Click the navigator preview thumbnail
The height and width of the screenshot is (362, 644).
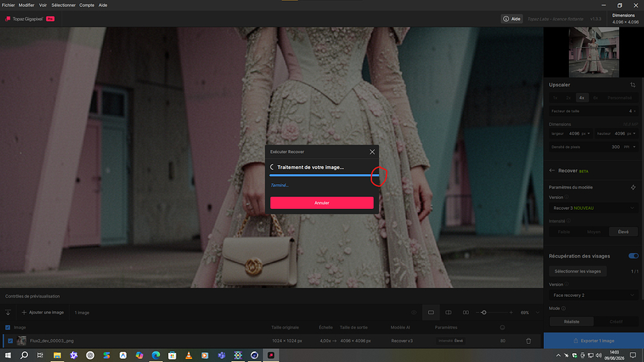pos(593,52)
